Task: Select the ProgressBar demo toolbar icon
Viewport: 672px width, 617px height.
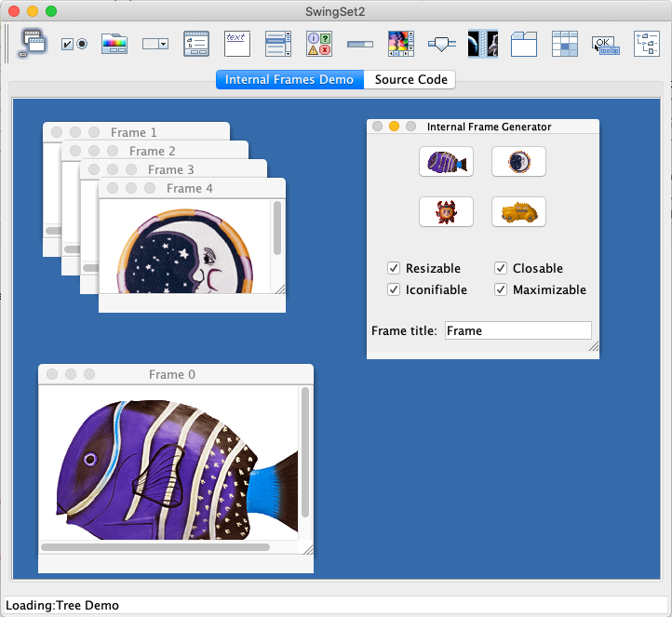Action: click(360, 44)
